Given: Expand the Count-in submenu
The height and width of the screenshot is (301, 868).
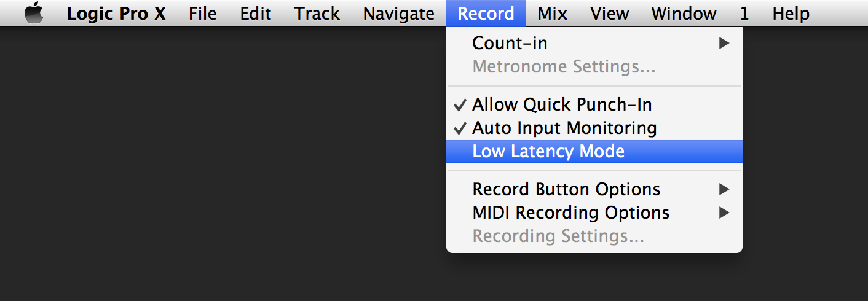Looking at the screenshot, I should [594, 43].
